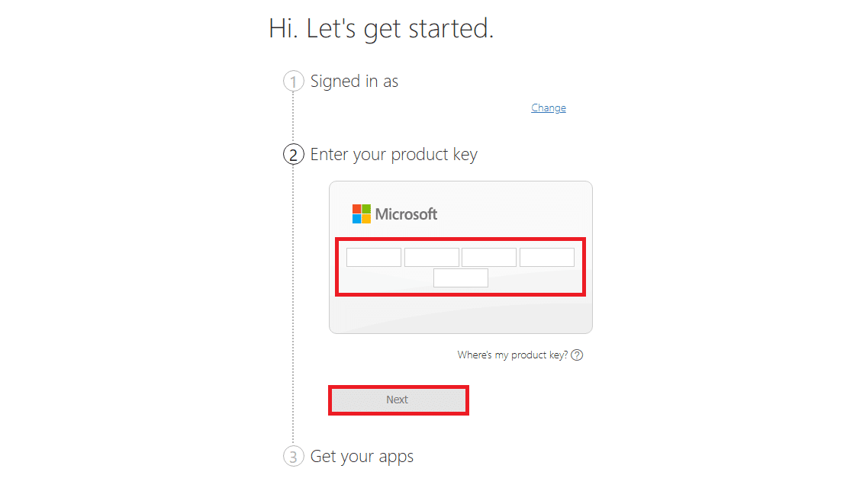
Task: Click the Change account link
Action: coord(549,108)
